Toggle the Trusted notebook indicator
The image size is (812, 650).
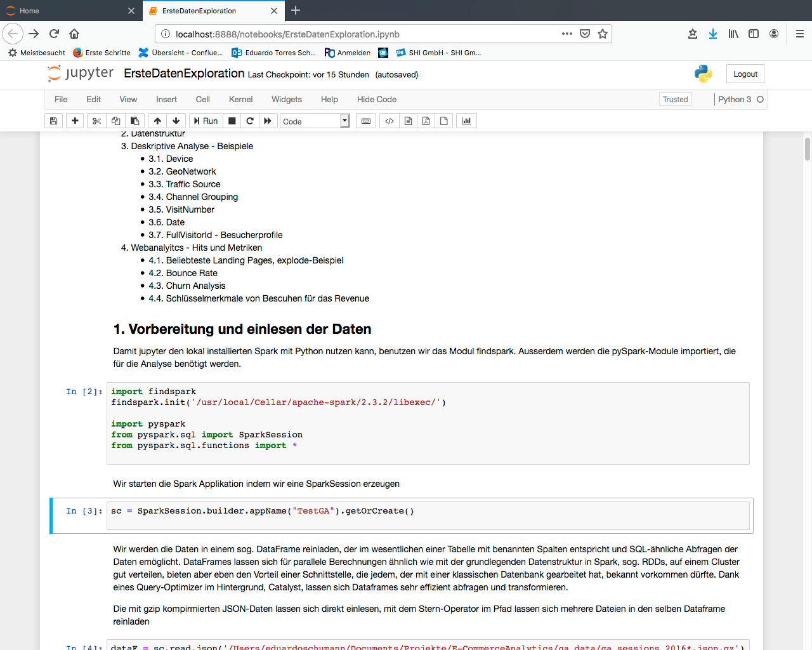point(675,100)
